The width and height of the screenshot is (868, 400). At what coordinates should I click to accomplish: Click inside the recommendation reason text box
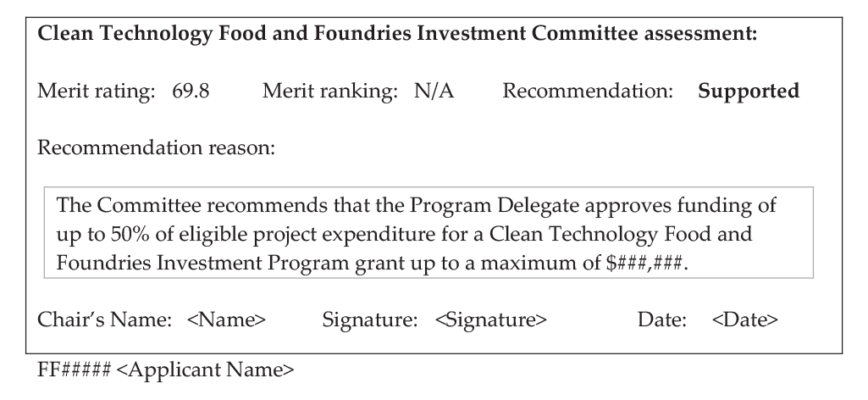pyautogui.click(x=428, y=233)
